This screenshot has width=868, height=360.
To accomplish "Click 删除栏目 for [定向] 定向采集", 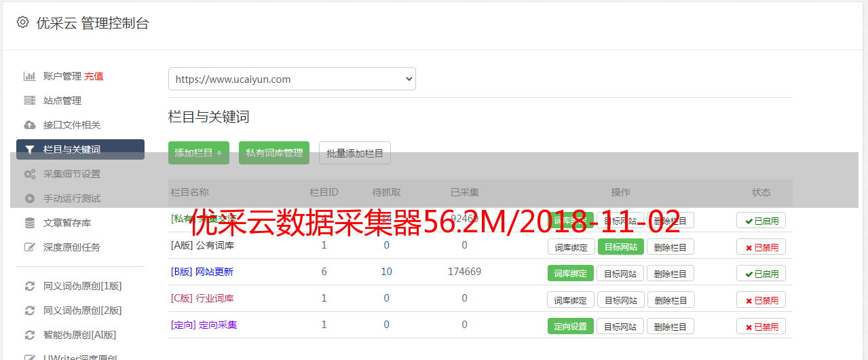I will pyautogui.click(x=671, y=326).
